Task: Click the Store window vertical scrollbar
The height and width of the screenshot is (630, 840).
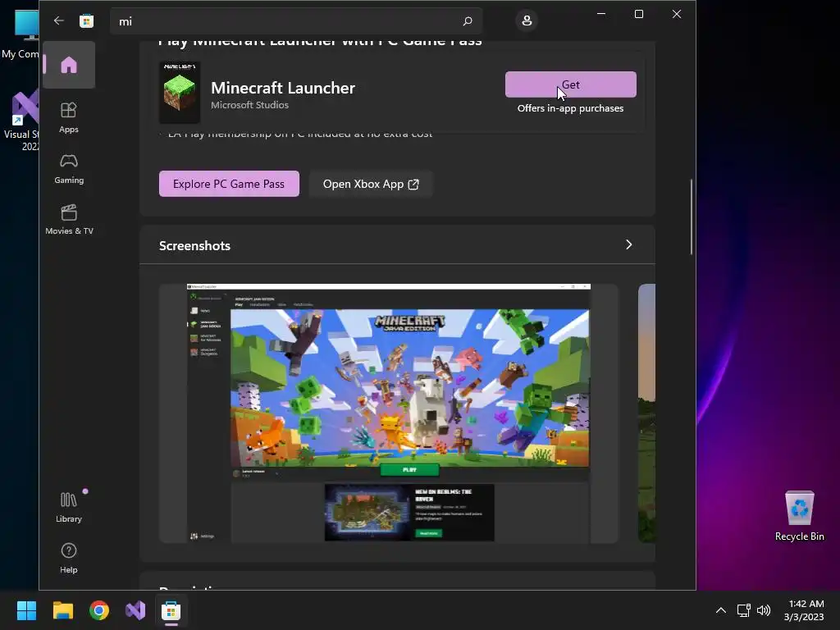Action: (692, 217)
